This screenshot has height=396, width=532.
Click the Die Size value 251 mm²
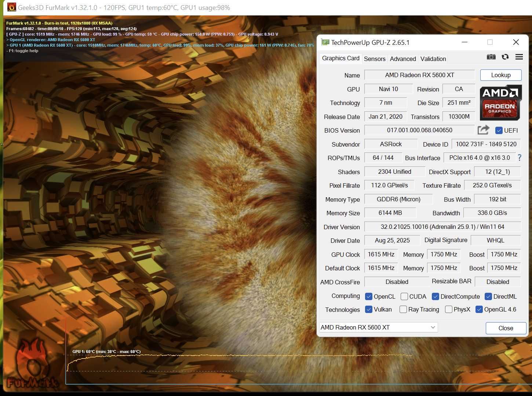pyautogui.click(x=459, y=102)
